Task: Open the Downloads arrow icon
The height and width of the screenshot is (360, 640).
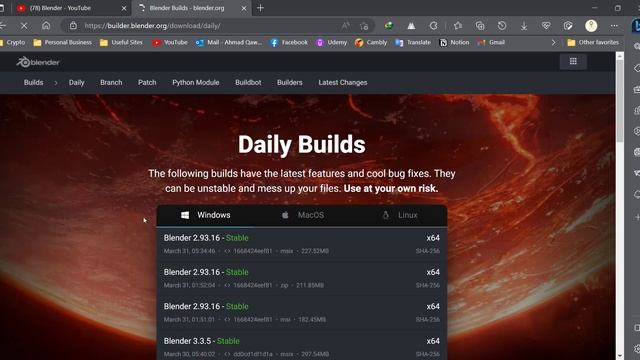Action: point(524,26)
